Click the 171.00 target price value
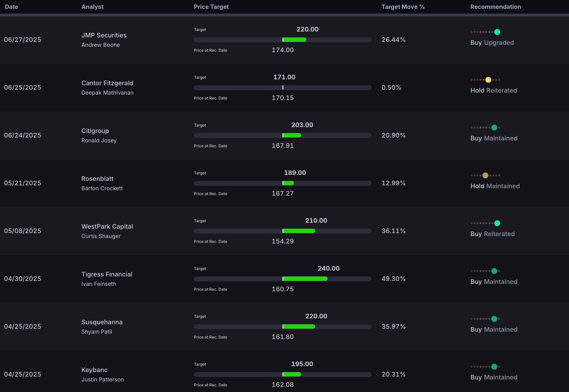This screenshot has width=569, height=392. click(x=284, y=77)
